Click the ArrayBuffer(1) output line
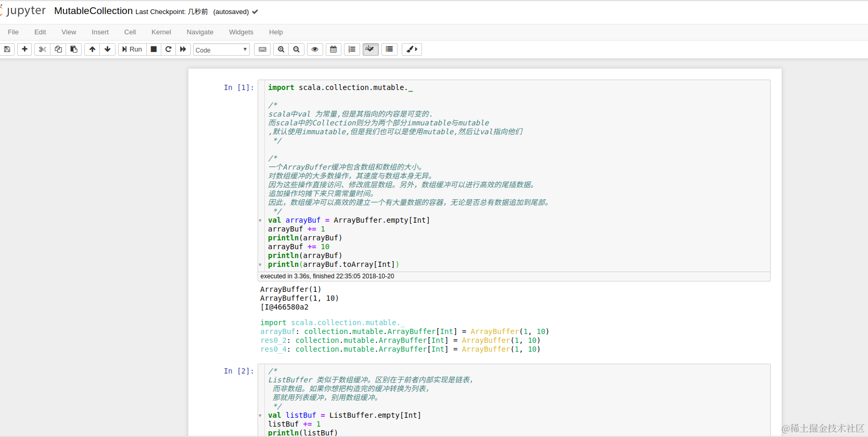 pyautogui.click(x=290, y=289)
